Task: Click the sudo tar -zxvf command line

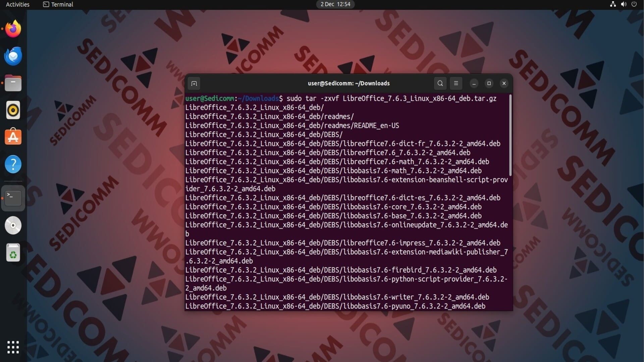Action: click(391, 99)
